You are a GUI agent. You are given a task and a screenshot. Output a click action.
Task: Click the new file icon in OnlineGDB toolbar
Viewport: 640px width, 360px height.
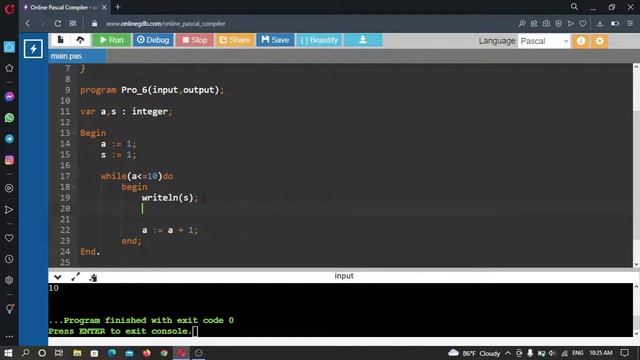point(60,40)
